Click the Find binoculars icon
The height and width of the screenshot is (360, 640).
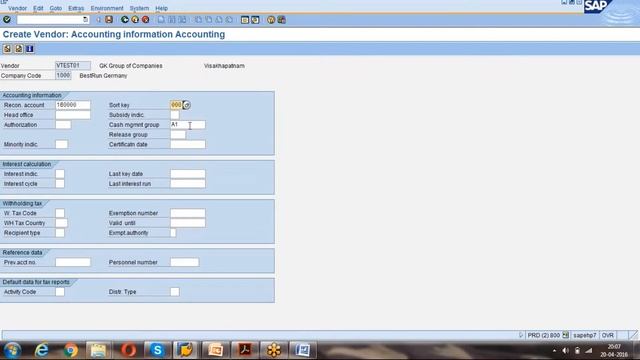(x=172, y=20)
